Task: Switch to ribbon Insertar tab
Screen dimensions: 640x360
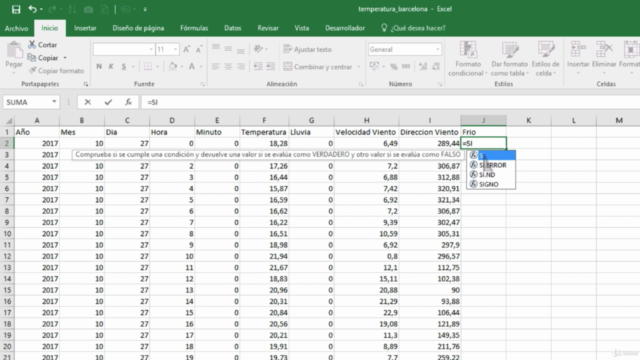Action: coord(85,28)
